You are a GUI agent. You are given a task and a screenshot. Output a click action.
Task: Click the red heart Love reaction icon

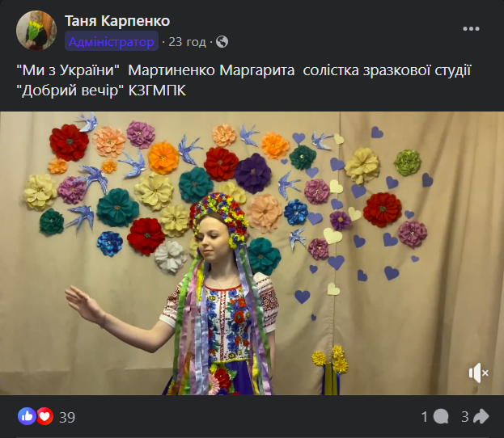tap(45, 416)
